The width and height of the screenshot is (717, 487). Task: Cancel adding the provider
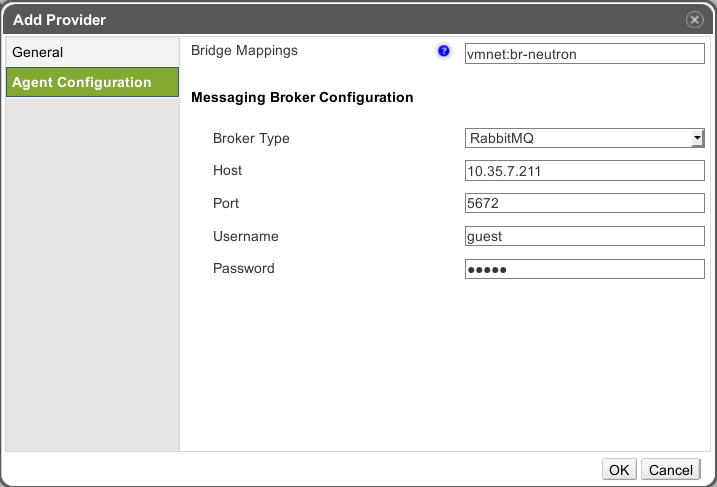tap(670, 470)
